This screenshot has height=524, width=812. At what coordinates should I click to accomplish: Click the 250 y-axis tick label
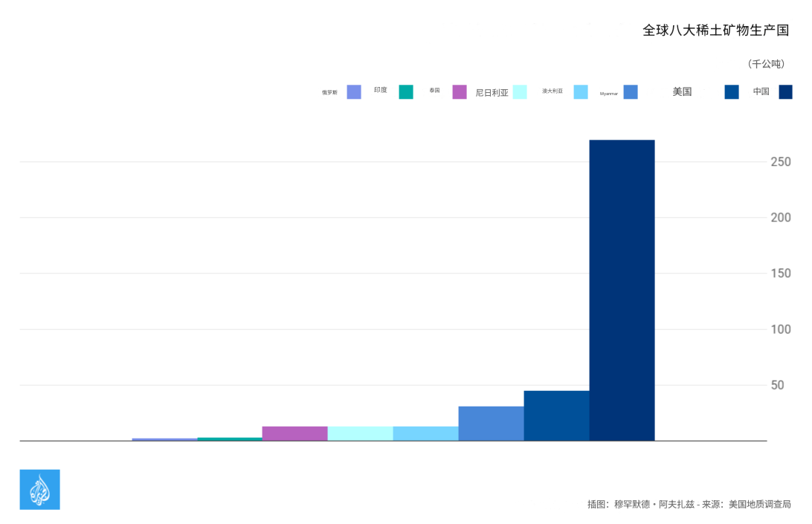pos(780,162)
